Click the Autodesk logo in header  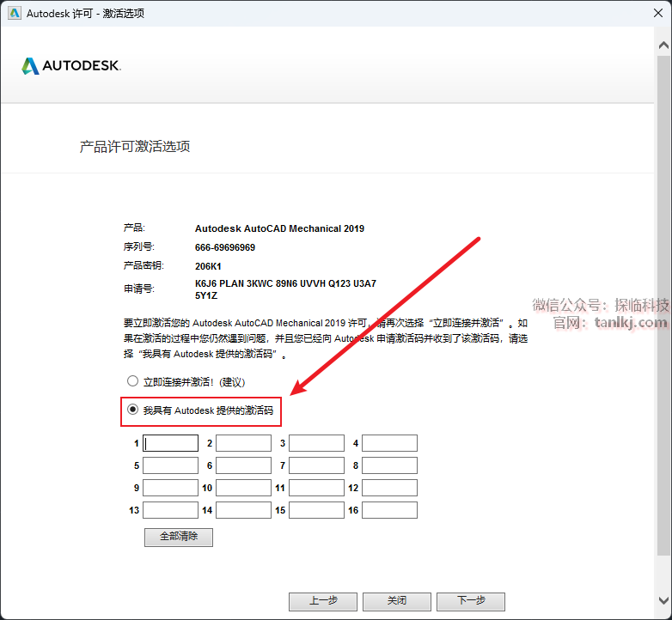pos(71,65)
